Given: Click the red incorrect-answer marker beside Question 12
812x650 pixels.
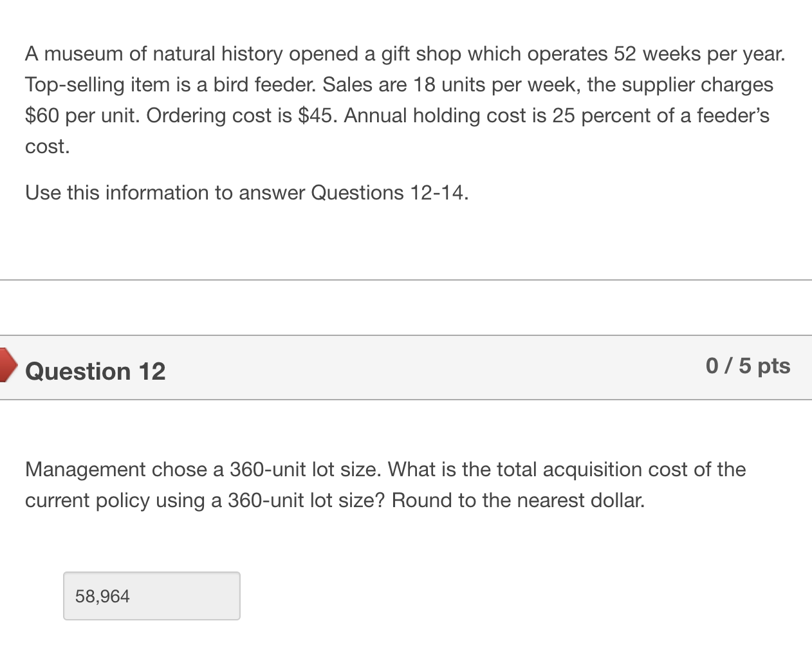Looking at the screenshot, I should (x=8, y=366).
